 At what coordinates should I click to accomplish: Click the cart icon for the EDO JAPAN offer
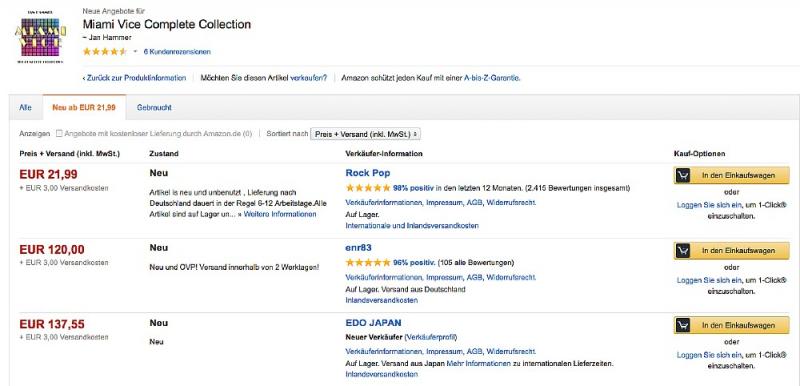coord(683,325)
